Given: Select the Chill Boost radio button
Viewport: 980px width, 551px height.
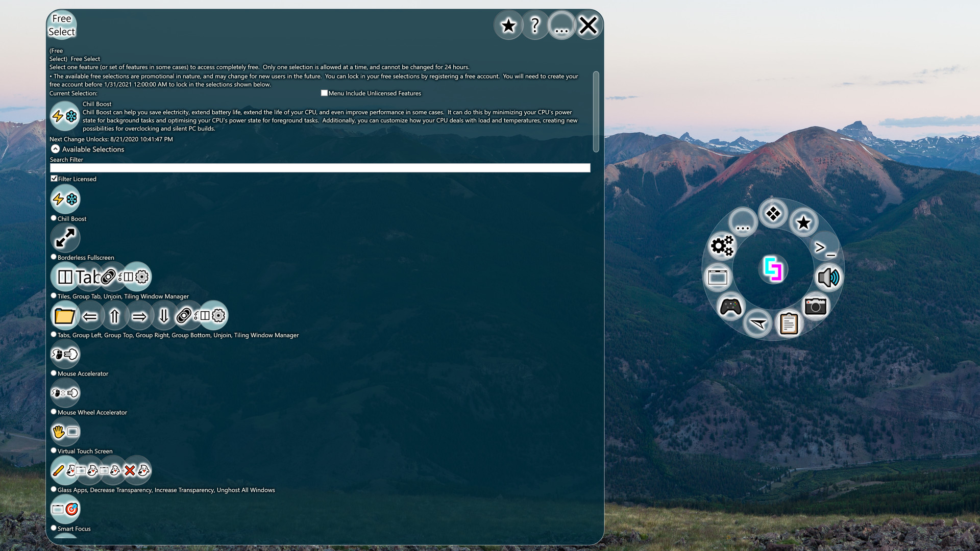Looking at the screenshot, I should pyautogui.click(x=54, y=217).
